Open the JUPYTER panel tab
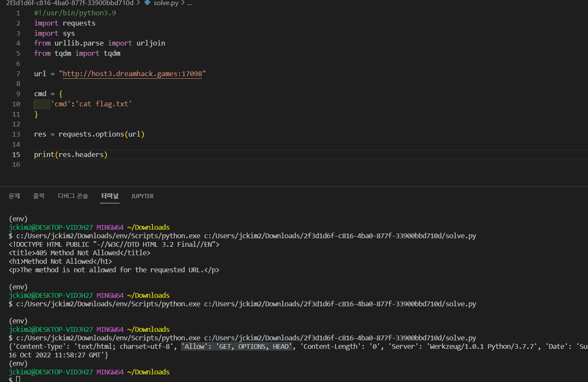 coord(142,196)
